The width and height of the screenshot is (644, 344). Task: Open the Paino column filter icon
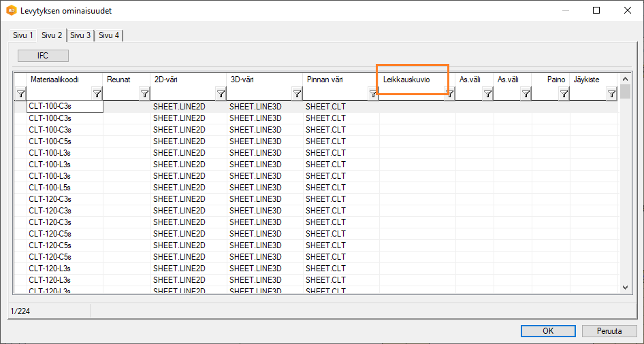pos(564,94)
